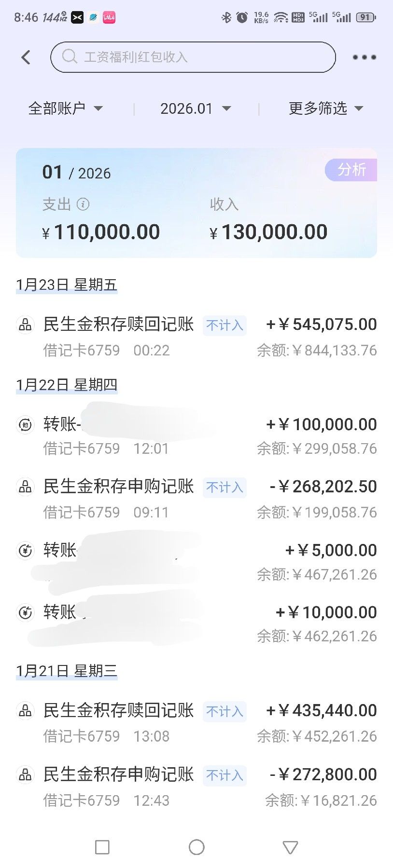Tap the transfer icon on 100,000.00 entry
This screenshot has height=868, width=393.
(x=25, y=425)
